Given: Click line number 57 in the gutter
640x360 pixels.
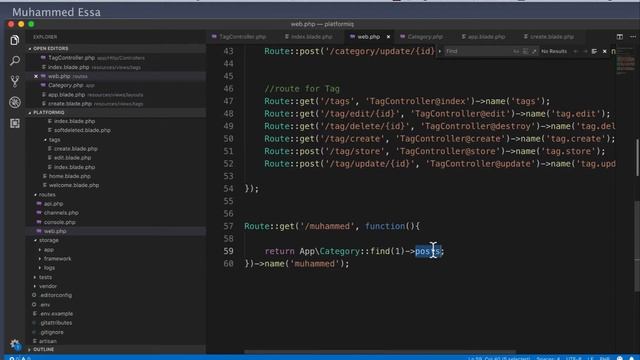Looking at the screenshot, I should pos(229,226).
